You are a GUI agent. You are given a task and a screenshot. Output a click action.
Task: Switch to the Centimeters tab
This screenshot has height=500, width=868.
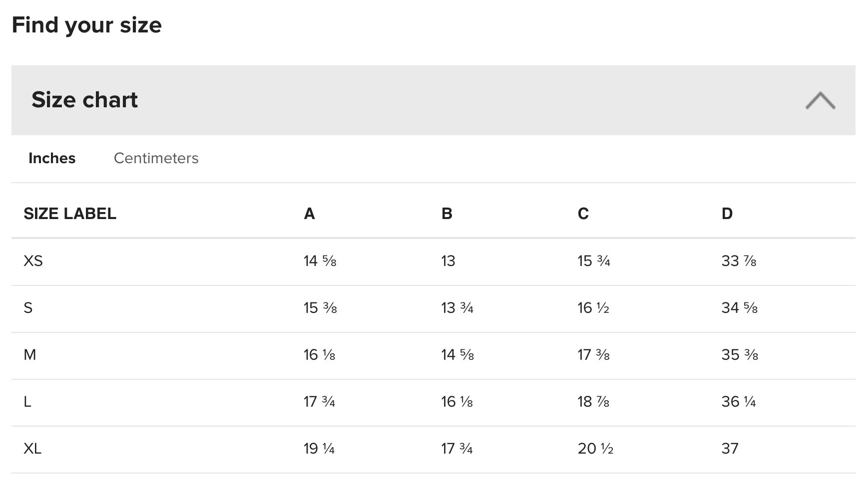click(x=156, y=158)
